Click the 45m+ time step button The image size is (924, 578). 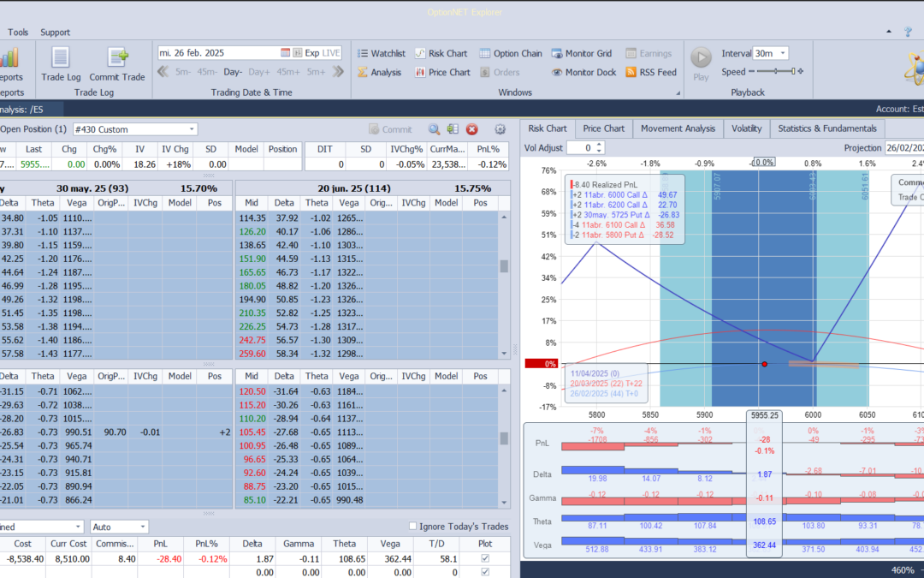coord(288,72)
